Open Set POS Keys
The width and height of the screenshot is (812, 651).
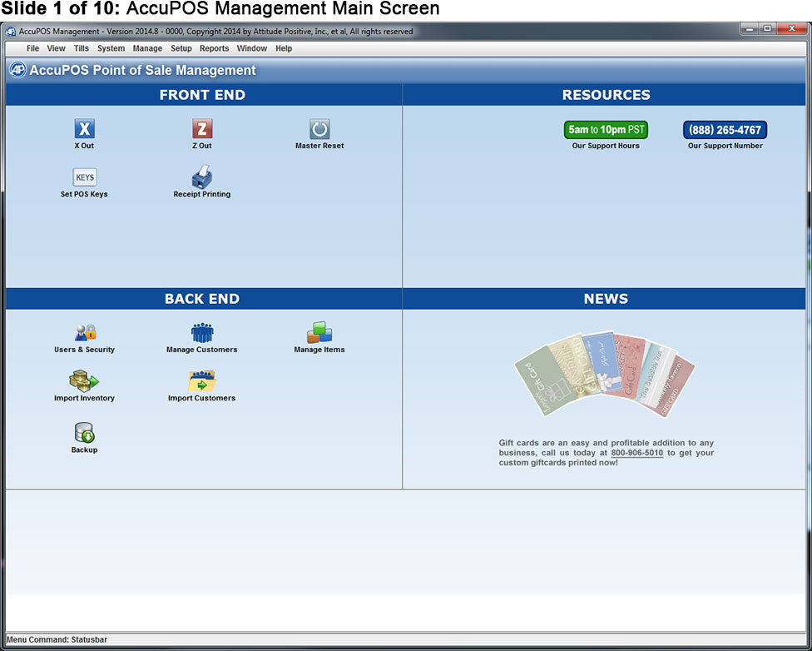84,177
